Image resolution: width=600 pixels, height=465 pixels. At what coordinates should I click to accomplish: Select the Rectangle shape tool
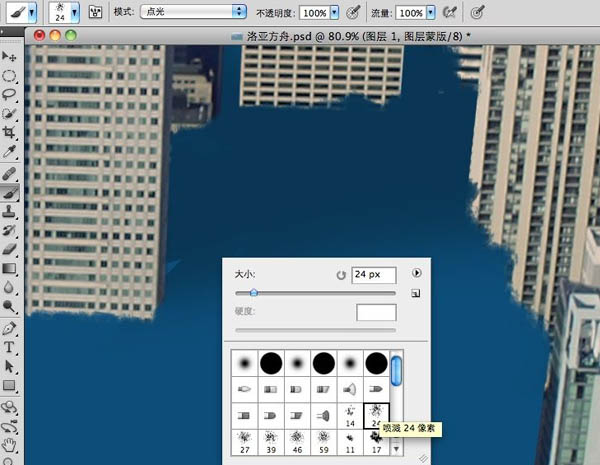click(x=9, y=385)
